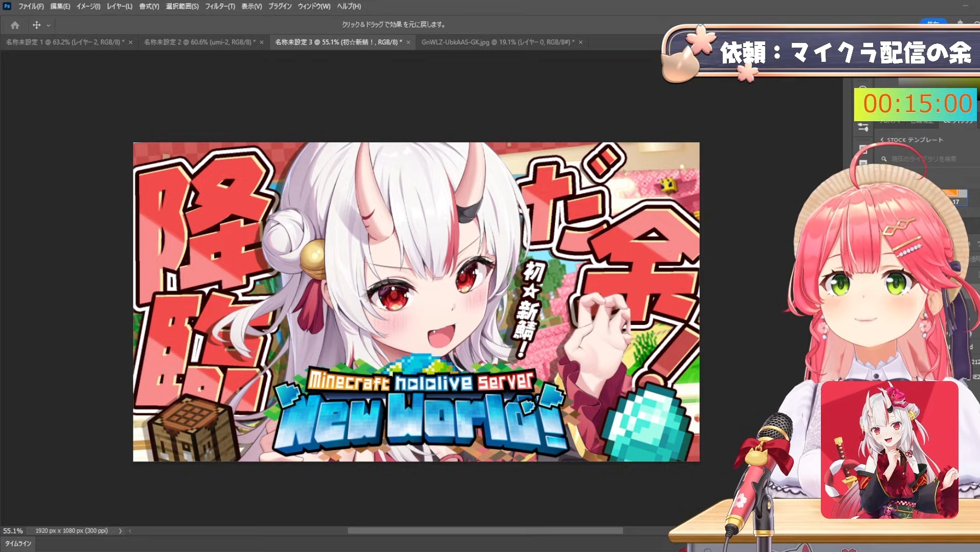Open the 書式(Y) menu
The width and height of the screenshot is (980, 552).
coord(149,6)
